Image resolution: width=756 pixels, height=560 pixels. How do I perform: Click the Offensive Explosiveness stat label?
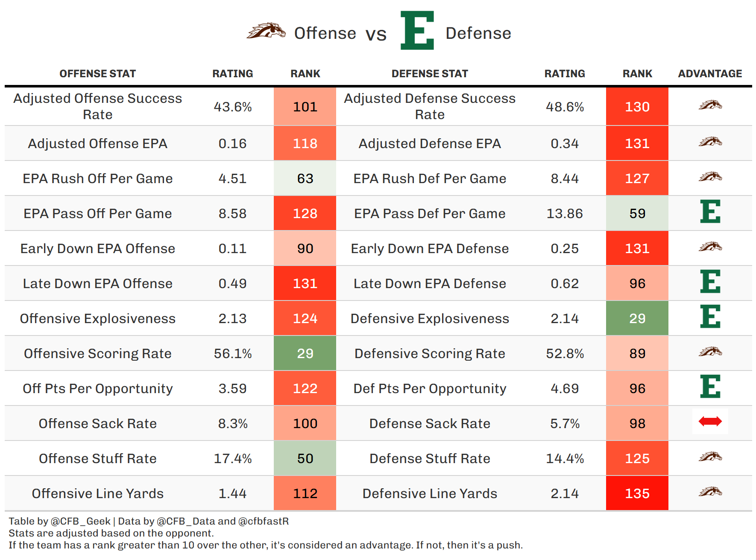(x=97, y=318)
